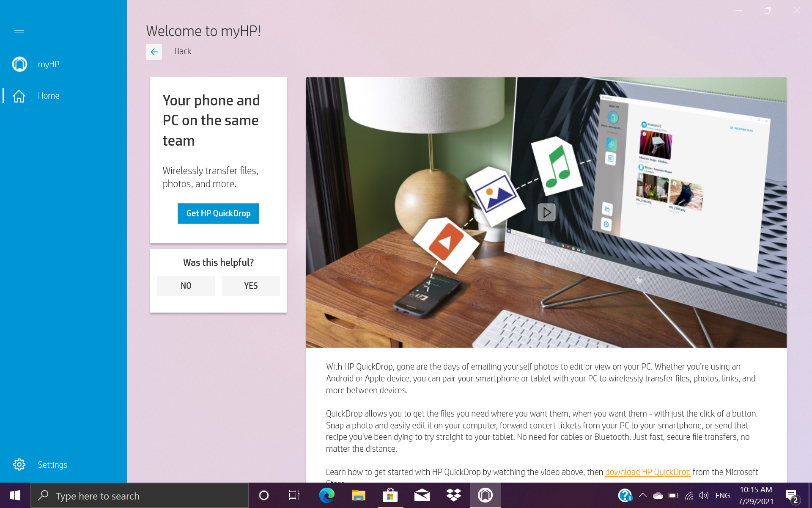Click the QuickDrop promotional video image
Viewport: 812px width, 508px height.
[546, 213]
